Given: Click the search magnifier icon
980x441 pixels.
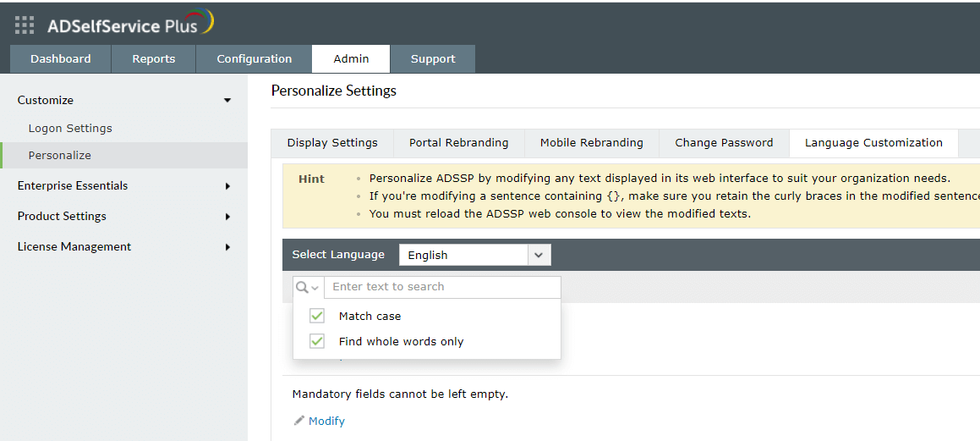Looking at the screenshot, I should (x=303, y=287).
